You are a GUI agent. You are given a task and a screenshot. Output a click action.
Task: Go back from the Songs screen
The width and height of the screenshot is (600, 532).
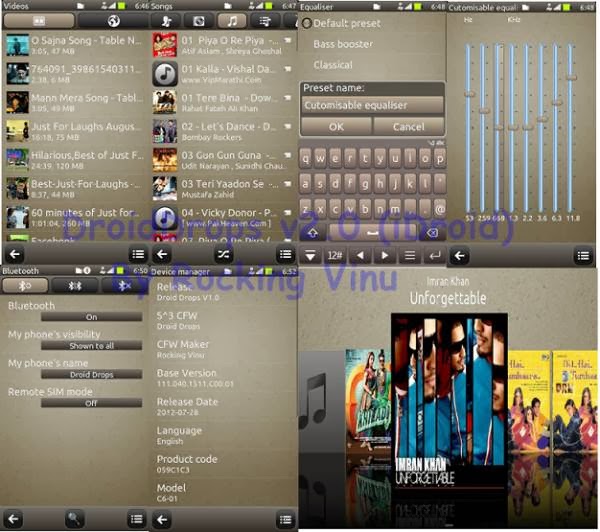point(162,254)
